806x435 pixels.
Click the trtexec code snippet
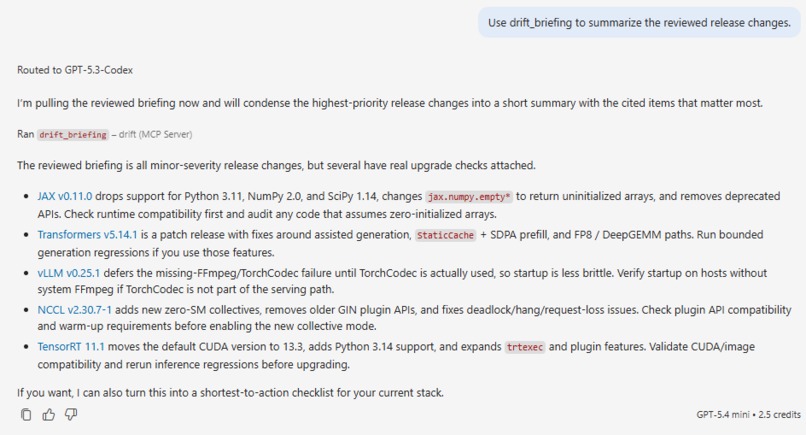coord(525,347)
